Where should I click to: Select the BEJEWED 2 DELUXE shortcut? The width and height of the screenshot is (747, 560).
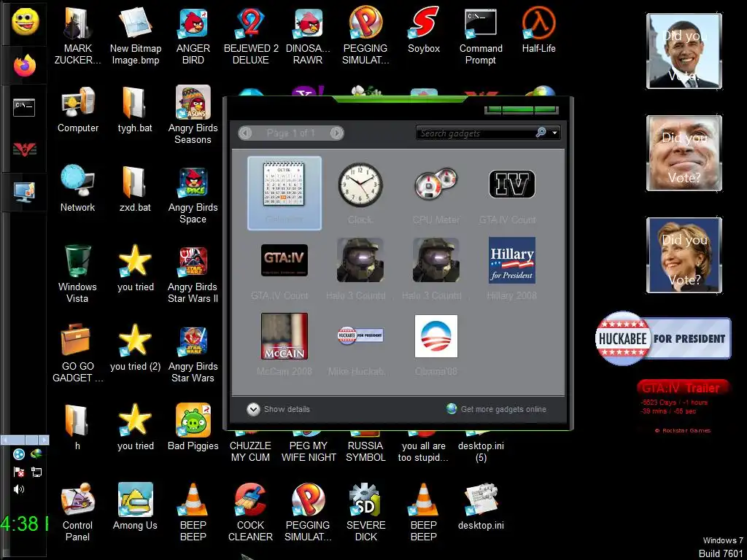[x=251, y=36]
